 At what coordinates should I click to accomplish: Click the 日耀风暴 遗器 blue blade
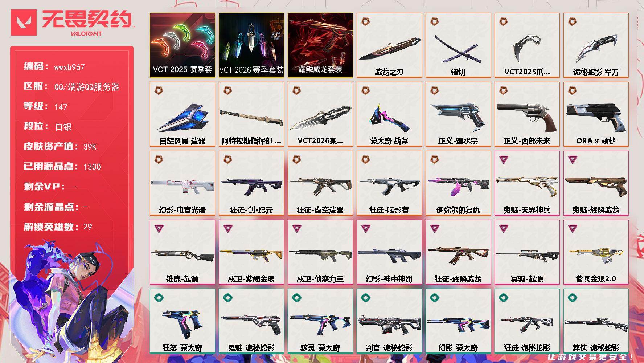pos(182,114)
